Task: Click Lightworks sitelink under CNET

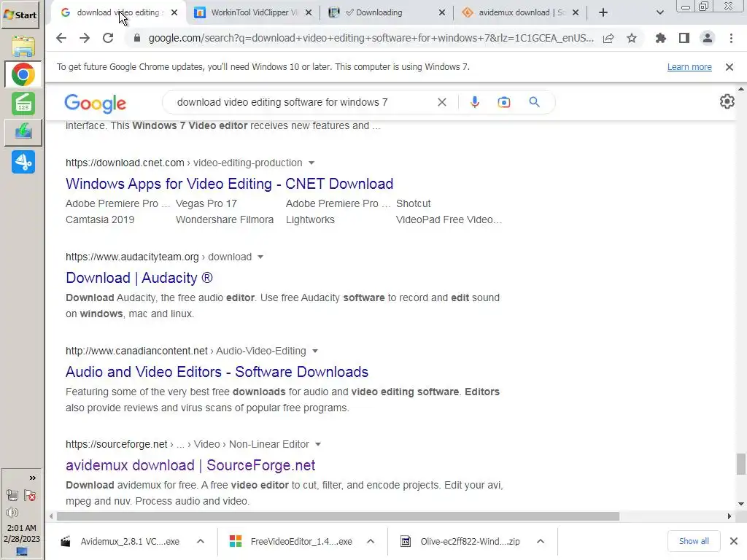Action: [x=310, y=219]
